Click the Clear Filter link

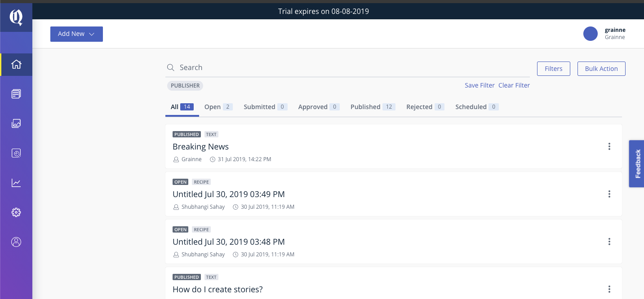514,85
